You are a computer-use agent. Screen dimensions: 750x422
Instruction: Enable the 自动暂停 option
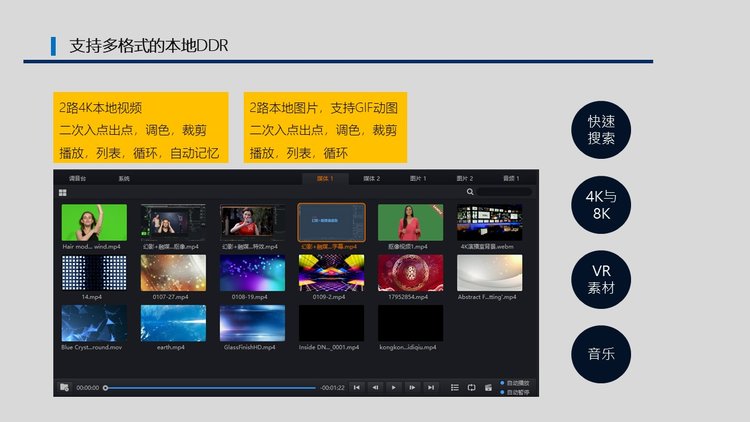(502, 392)
